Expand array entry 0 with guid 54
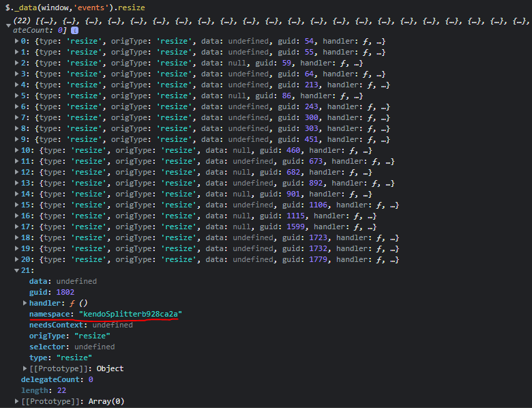The height and width of the screenshot is (408, 532). click(16, 41)
